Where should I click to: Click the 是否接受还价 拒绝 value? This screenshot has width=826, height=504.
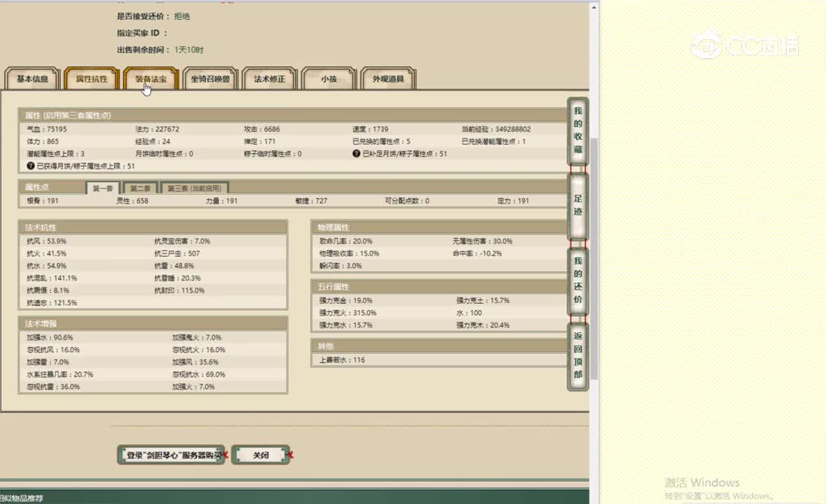click(182, 16)
